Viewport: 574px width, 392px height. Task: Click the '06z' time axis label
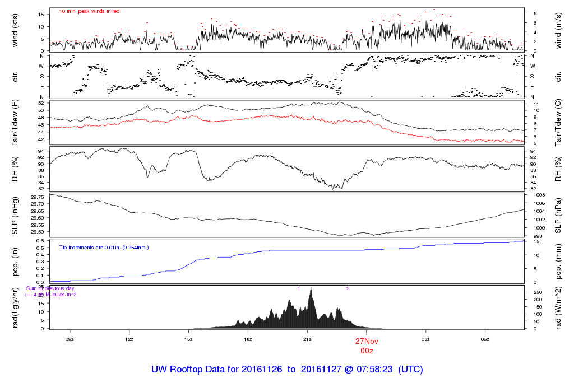point(485,339)
